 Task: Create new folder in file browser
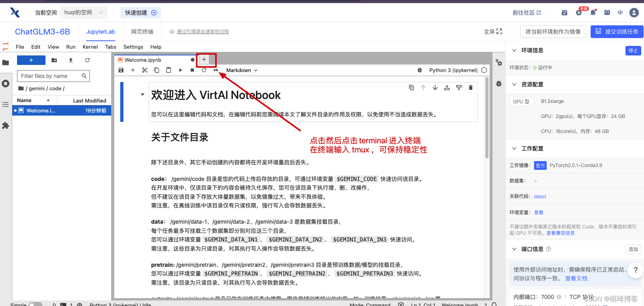54,60
